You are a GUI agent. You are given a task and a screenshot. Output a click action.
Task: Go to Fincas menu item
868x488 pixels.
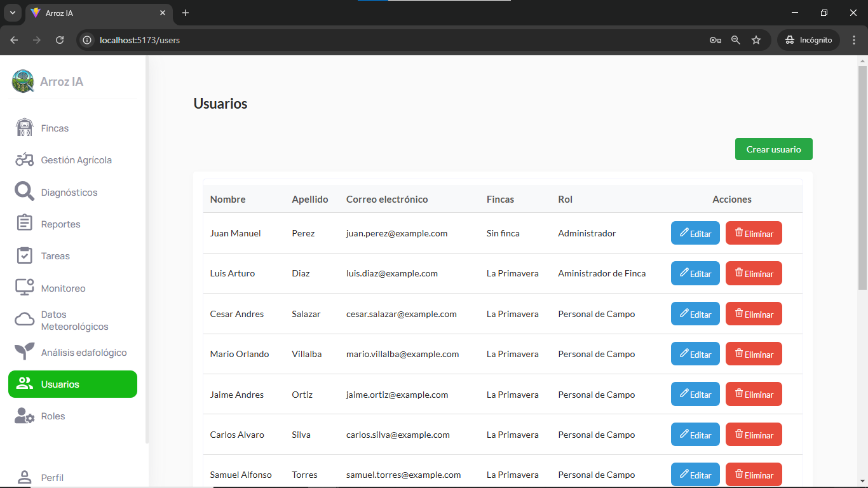point(72,128)
